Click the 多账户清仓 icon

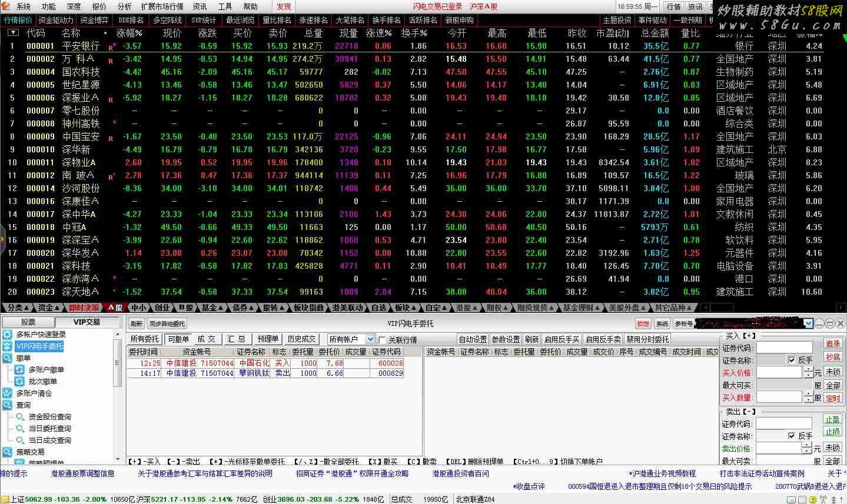pos(7,393)
